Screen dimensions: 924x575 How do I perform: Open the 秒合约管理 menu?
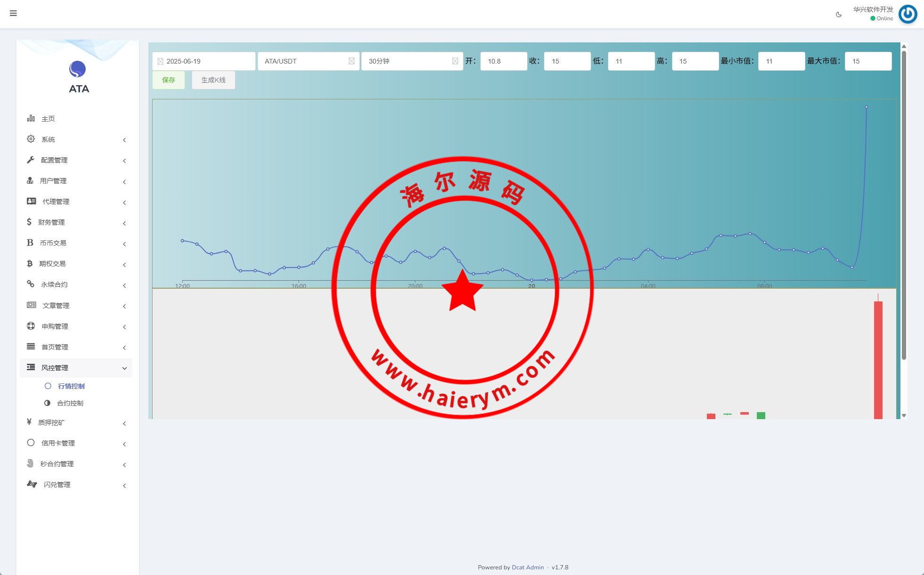pos(57,464)
